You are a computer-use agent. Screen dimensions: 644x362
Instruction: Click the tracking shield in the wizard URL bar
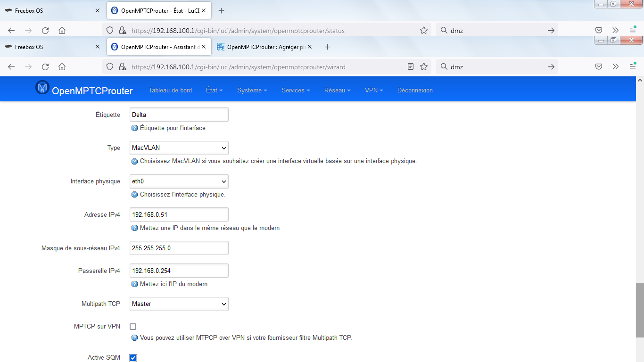point(110,67)
